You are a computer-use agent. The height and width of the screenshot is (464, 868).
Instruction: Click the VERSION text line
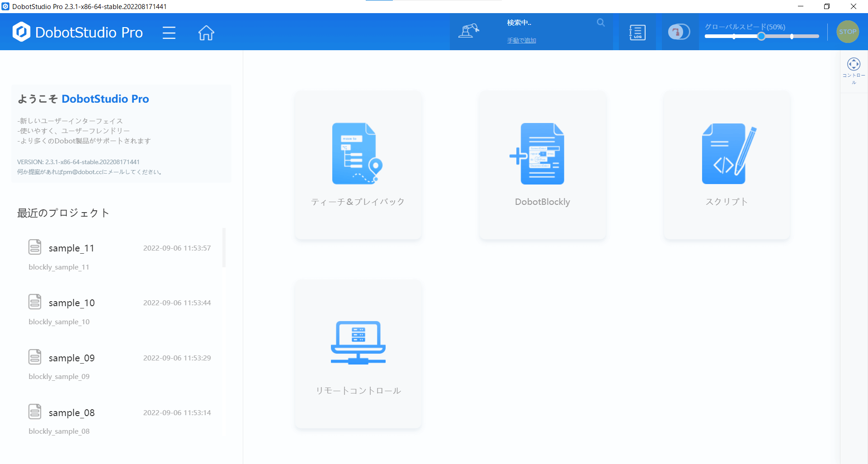pyautogui.click(x=78, y=162)
